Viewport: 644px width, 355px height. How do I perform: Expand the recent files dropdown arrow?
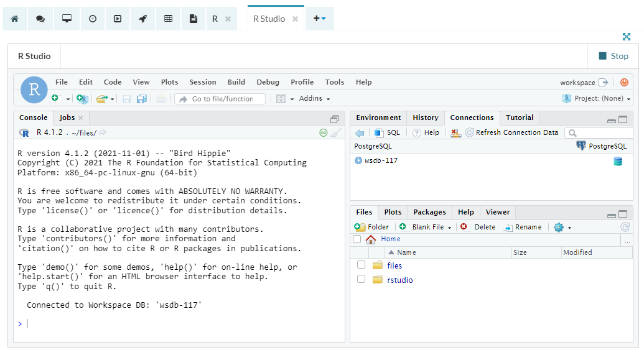pyautogui.click(x=112, y=99)
